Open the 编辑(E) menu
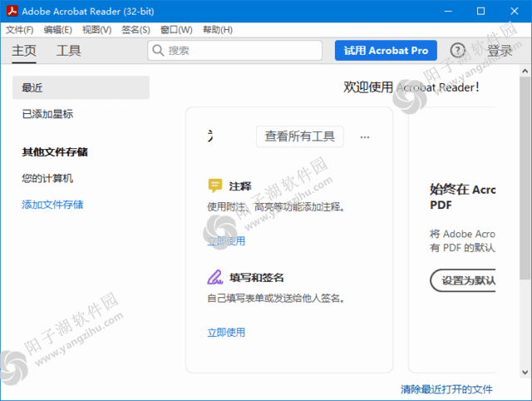Screen dimensions: 532x401 click(57, 30)
